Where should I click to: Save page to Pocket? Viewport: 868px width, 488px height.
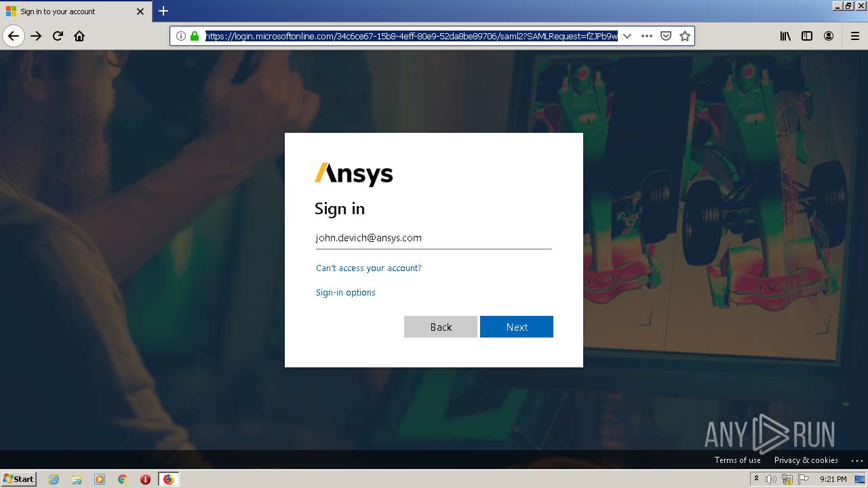pos(666,36)
